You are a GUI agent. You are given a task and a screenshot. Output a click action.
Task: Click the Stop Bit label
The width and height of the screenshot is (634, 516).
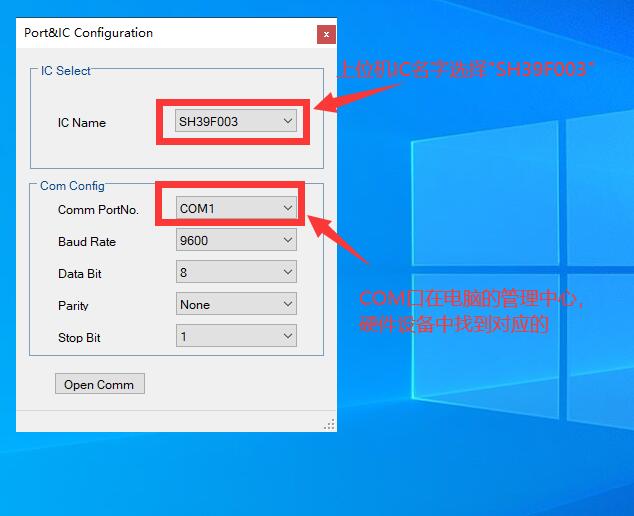click(79, 338)
